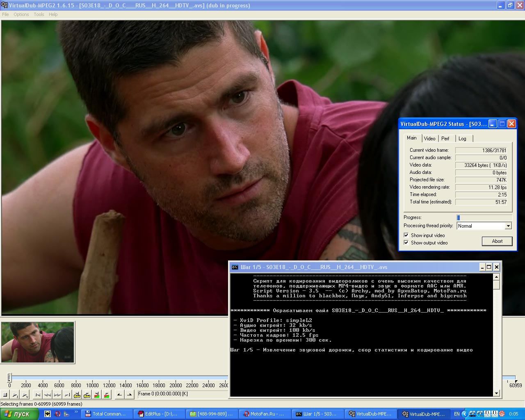525x420 pixels.
Task: Jump to the end of video
Action: pyautogui.click(x=67, y=395)
